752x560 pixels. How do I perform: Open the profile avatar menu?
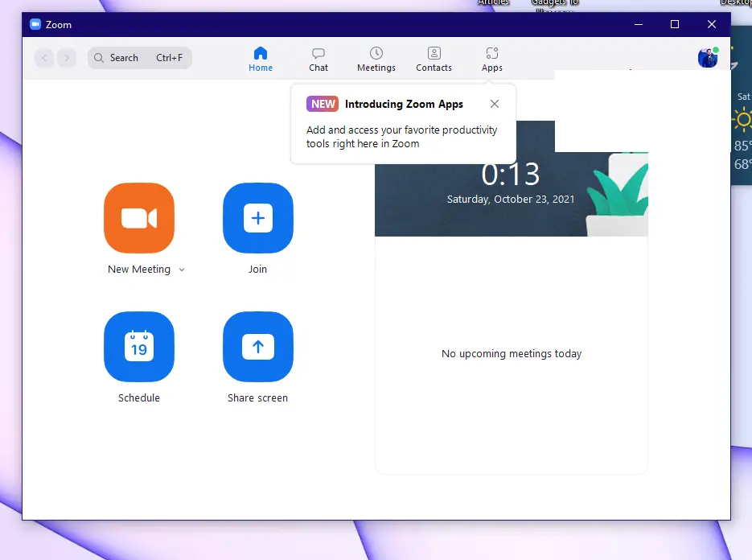pyautogui.click(x=708, y=58)
